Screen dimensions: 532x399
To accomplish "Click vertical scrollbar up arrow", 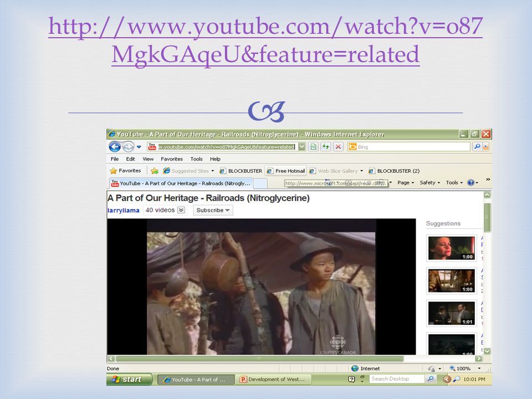I will pos(487,195).
